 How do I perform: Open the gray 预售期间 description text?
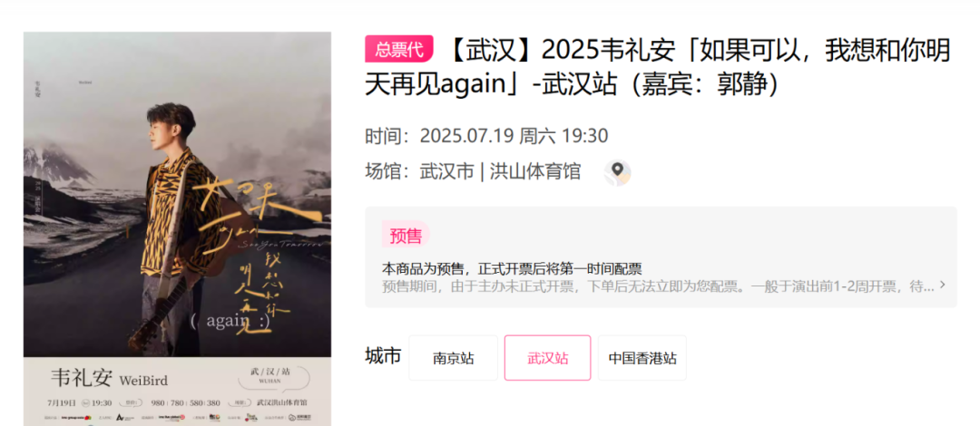[x=658, y=286]
